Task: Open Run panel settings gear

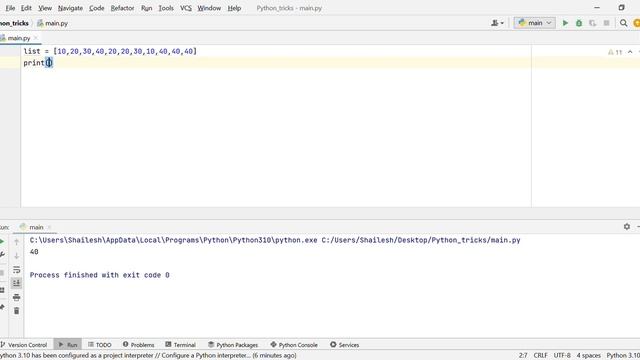Action: (x=627, y=227)
